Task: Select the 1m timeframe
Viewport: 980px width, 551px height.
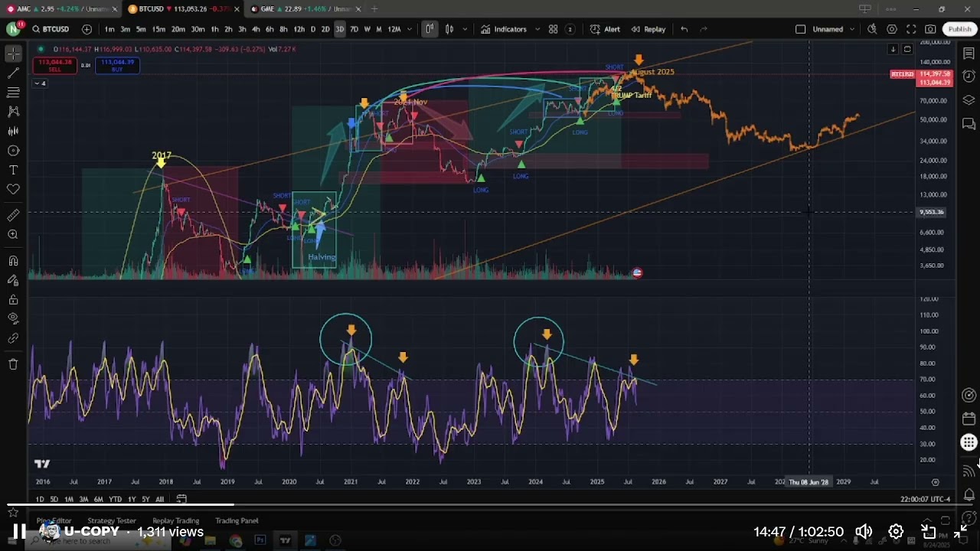Action: (x=109, y=29)
